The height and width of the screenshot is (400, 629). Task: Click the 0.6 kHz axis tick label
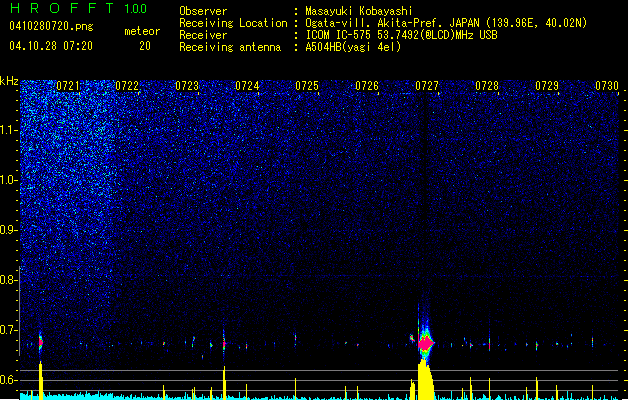(x=8, y=380)
